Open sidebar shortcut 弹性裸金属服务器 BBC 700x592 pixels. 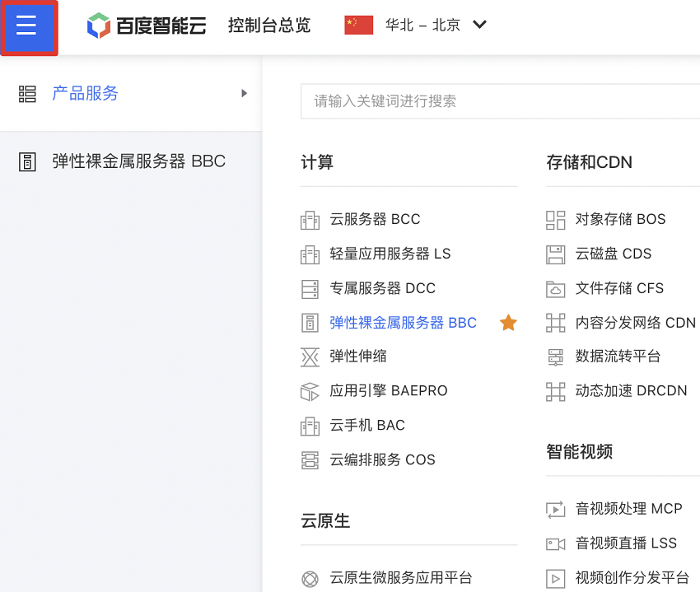[139, 161]
